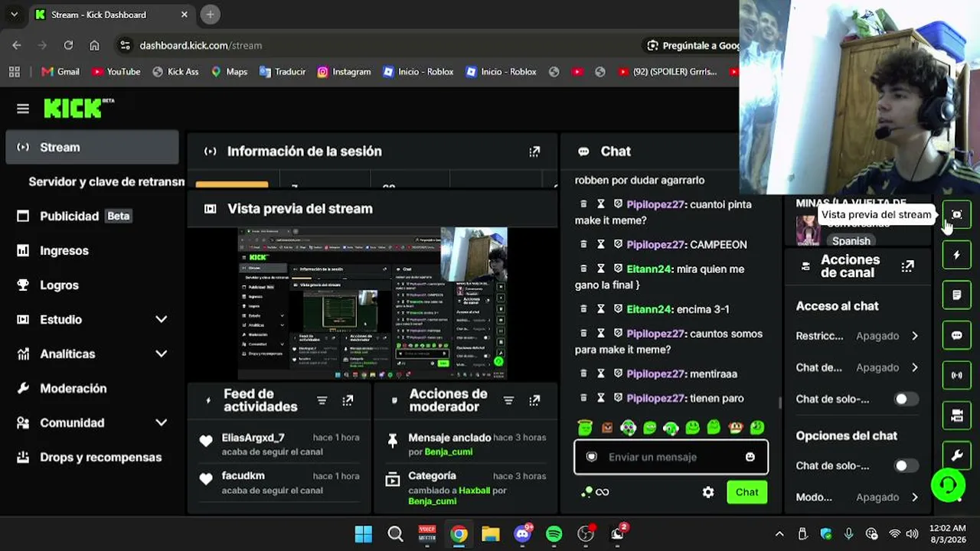Toggle the document notes widget button

(956, 295)
